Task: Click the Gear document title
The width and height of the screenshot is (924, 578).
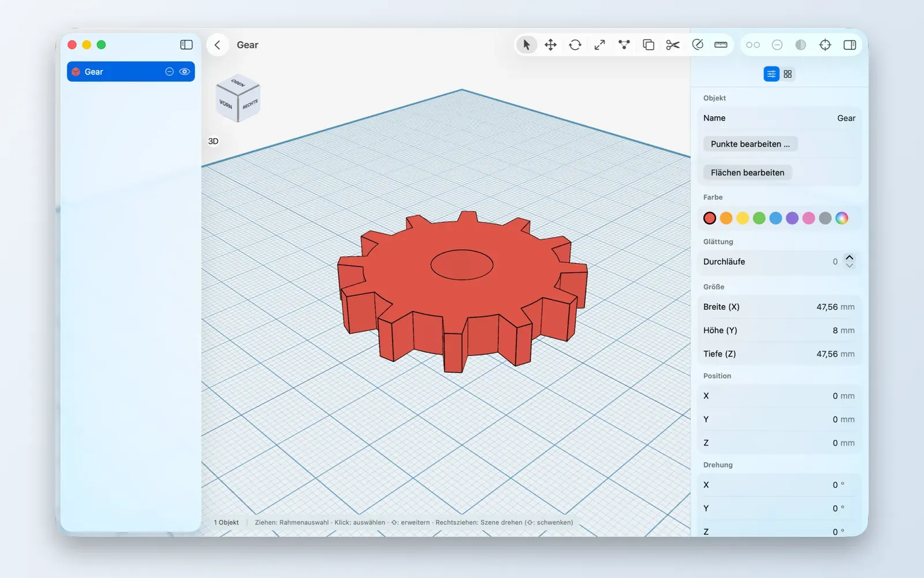Action: click(x=247, y=45)
